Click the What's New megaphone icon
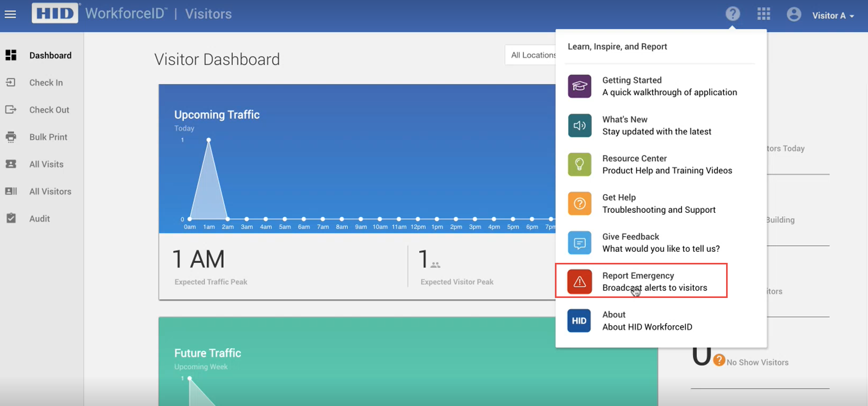 click(x=579, y=126)
